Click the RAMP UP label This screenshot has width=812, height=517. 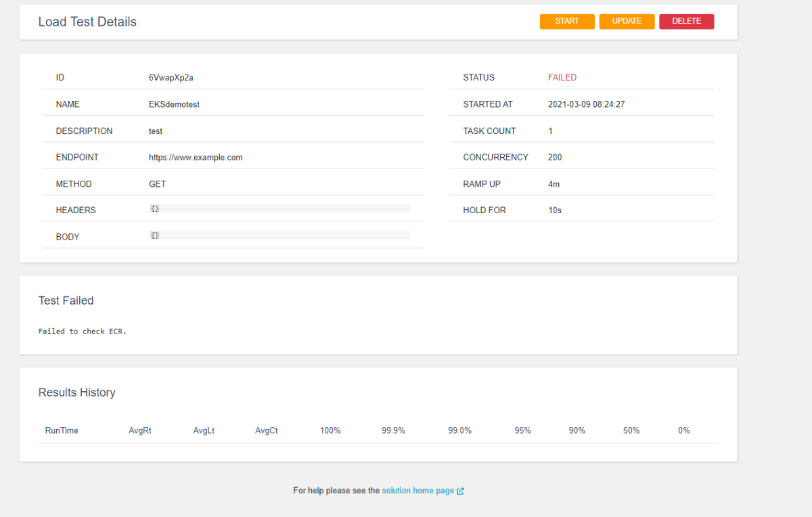(482, 184)
